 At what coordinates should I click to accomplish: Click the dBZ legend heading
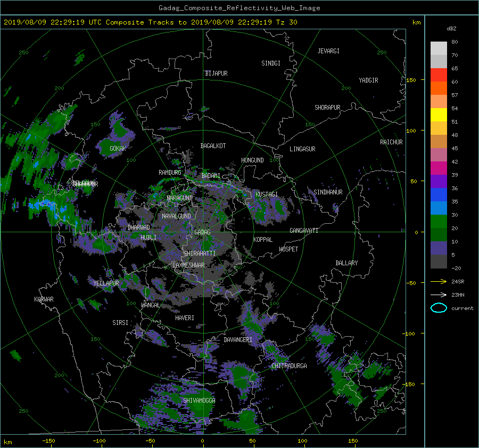[x=451, y=29]
